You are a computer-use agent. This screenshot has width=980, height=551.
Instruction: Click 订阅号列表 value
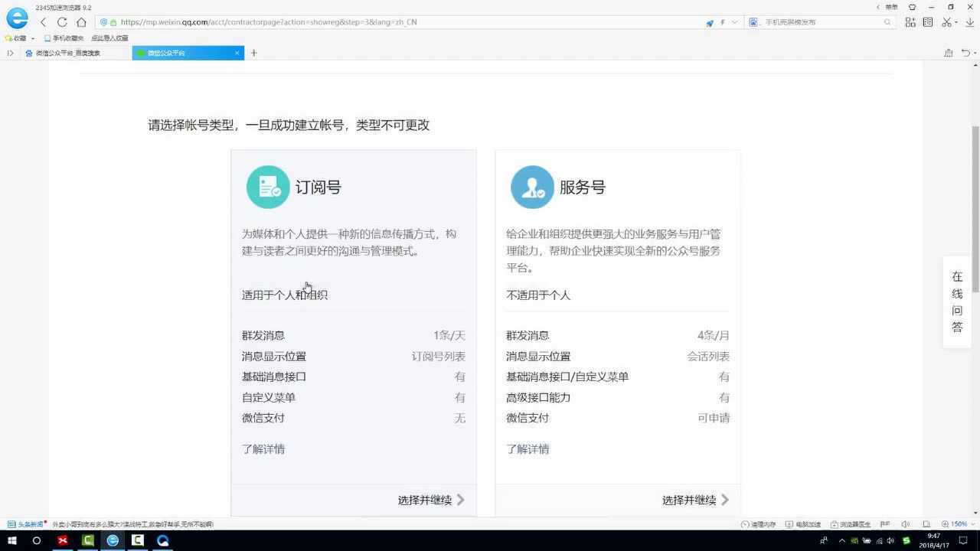point(439,356)
